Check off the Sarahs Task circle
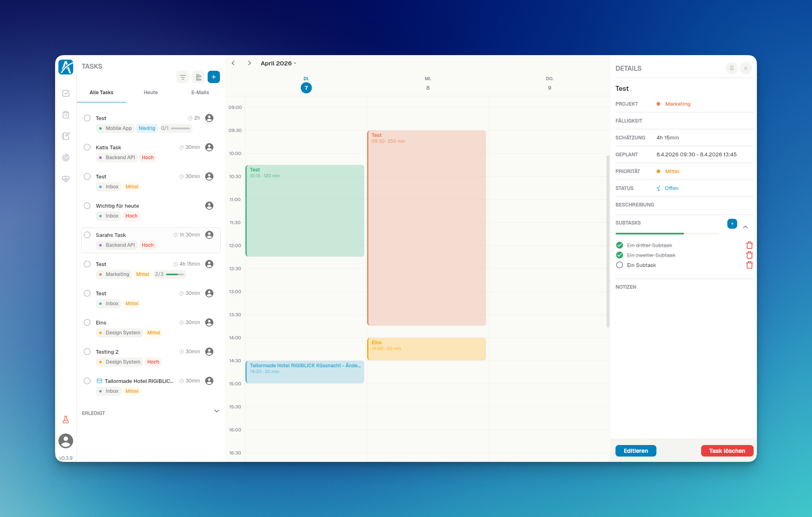 (87, 235)
